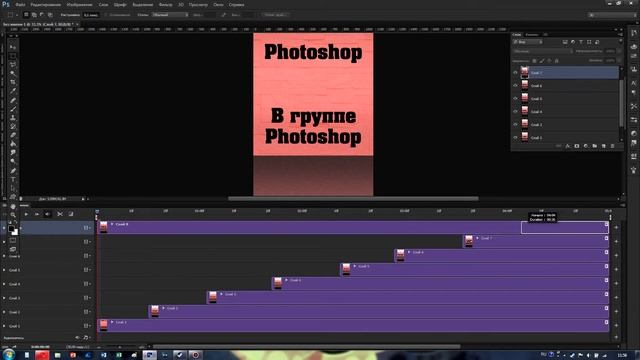Open the Редактирование menu
This screenshot has height=360, width=640.
click(x=45, y=4)
